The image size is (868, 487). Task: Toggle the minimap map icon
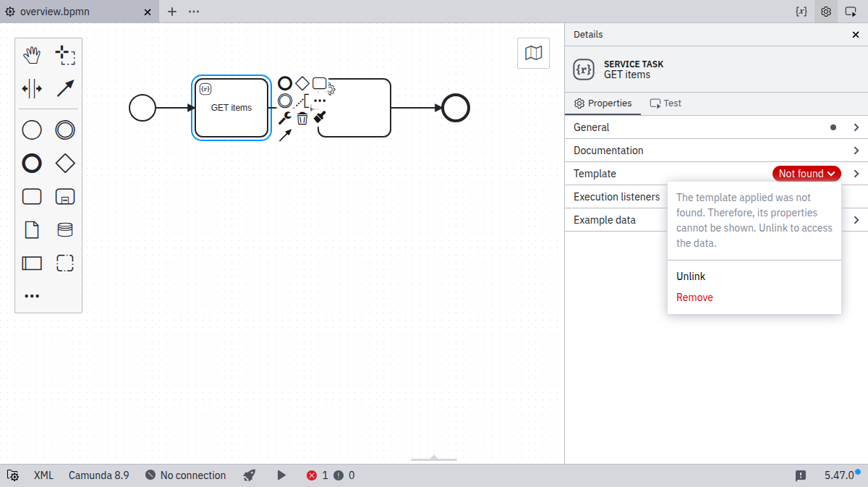tap(533, 53)
